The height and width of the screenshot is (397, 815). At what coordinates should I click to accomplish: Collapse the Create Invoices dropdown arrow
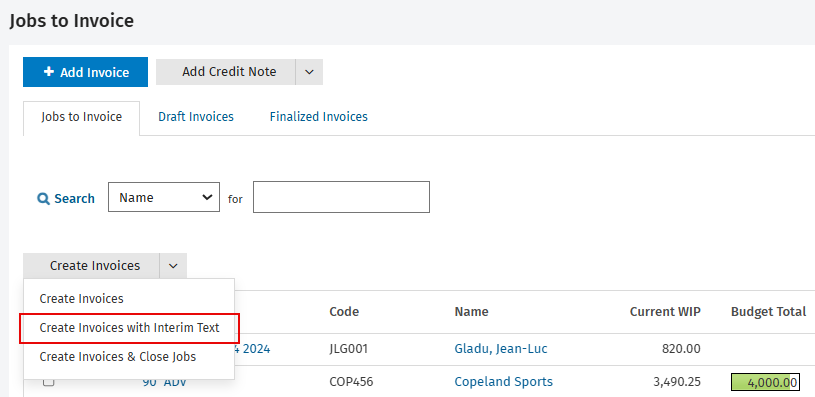tap(174, 266)
